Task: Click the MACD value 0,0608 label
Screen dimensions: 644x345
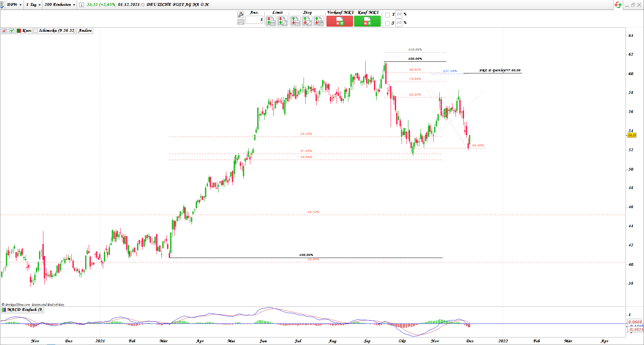Action: 635,322
